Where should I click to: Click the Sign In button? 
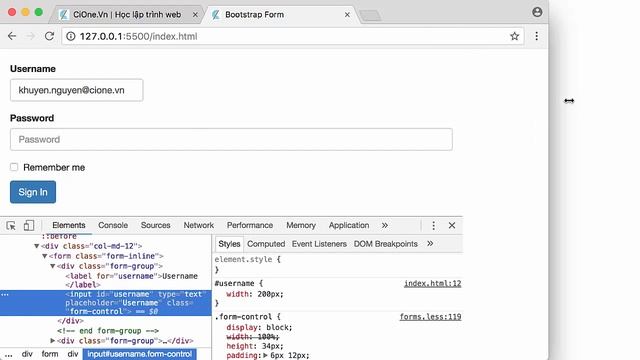[x=33, y=192]
